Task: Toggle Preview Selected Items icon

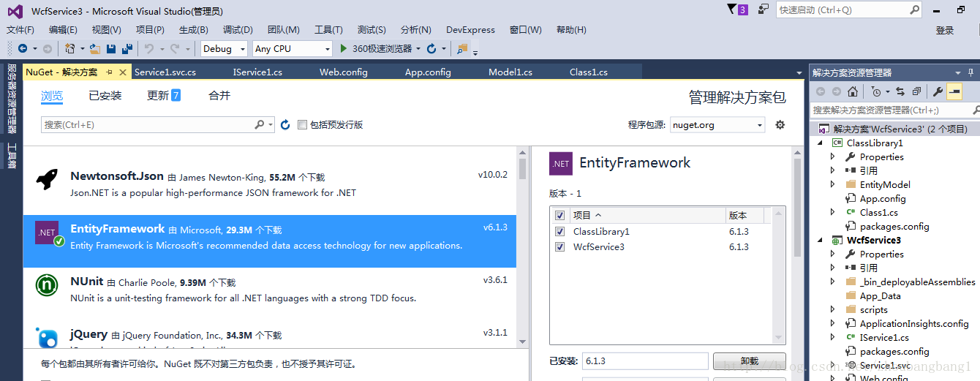Action: coord(954,91)
